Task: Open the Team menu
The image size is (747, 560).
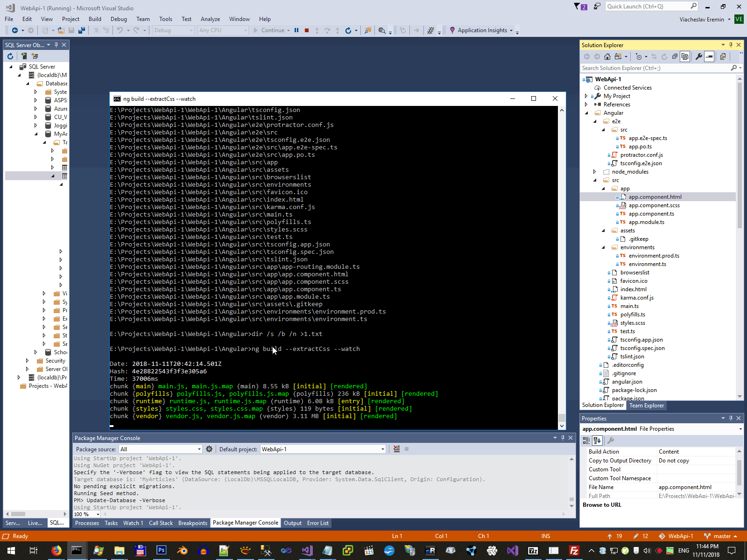Action: [143, 19]
